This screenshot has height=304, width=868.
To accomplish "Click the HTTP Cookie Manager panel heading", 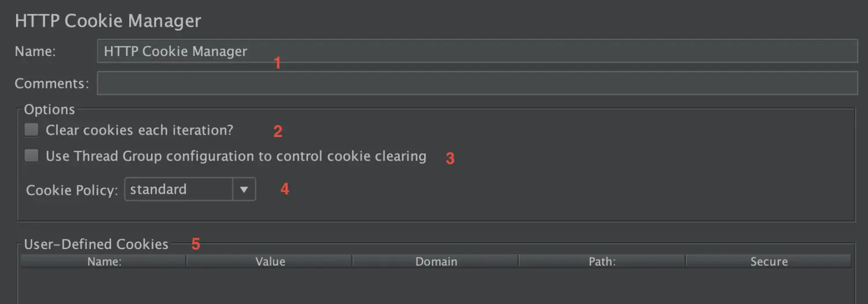I will (108, 21).
